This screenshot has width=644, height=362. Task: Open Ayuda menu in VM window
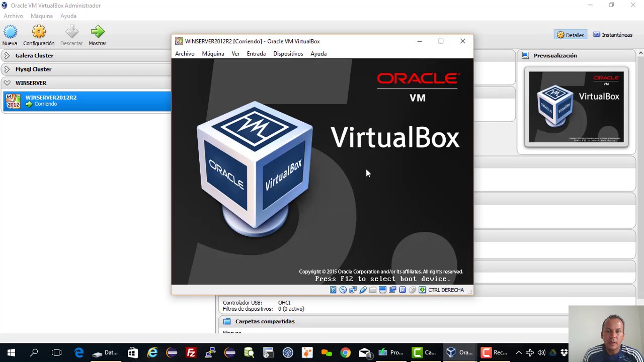tap(318, 53)
